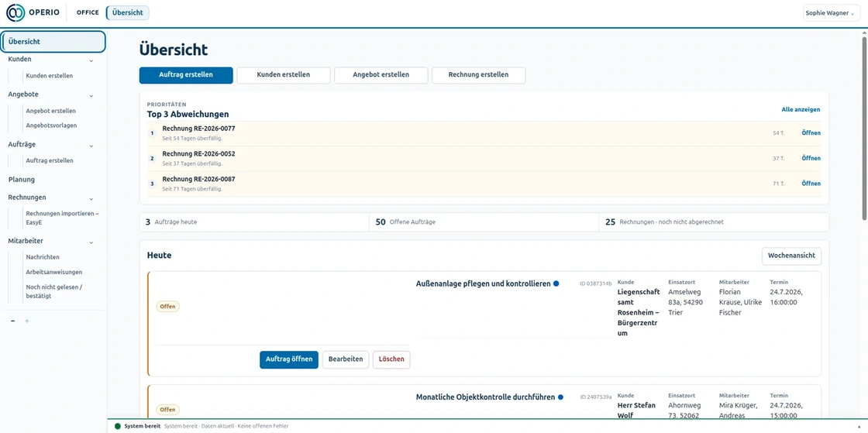868x433 pixels.
Task: Open invoice RE-2026-0087 via Öffnen link
Action: [x=811, y=184]
